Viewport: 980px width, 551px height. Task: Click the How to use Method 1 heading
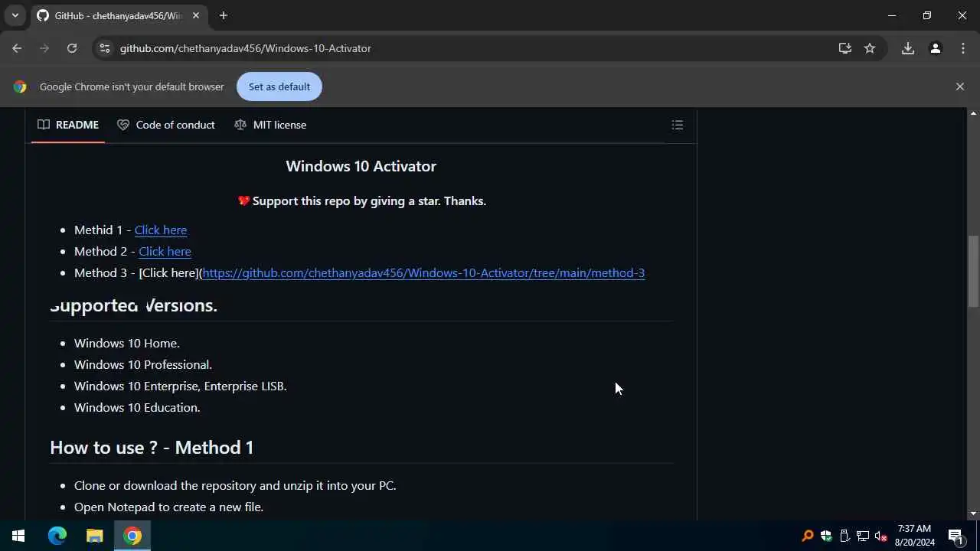click(152, 447)
